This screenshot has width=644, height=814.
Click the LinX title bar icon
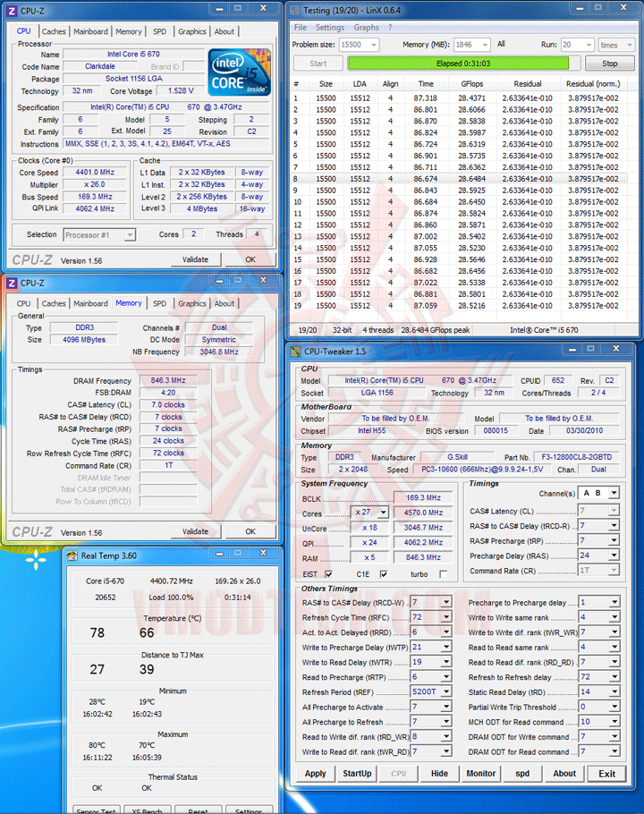coord(295,11)
